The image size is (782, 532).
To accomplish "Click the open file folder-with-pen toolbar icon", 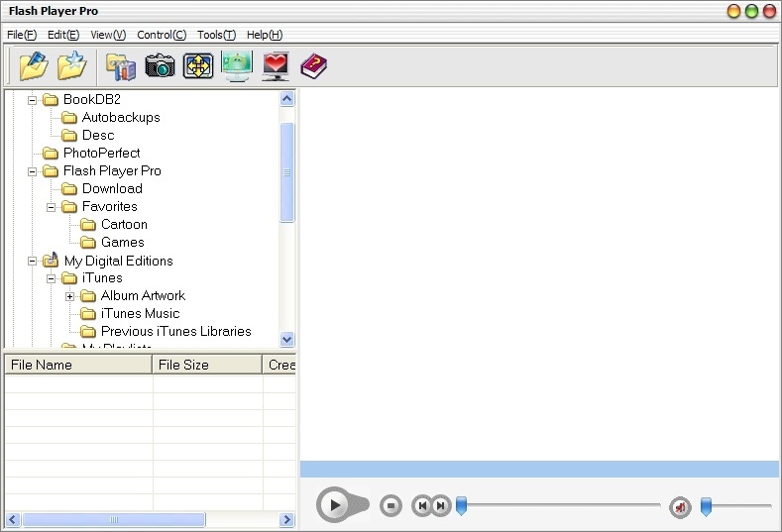I will click(34, 65).
